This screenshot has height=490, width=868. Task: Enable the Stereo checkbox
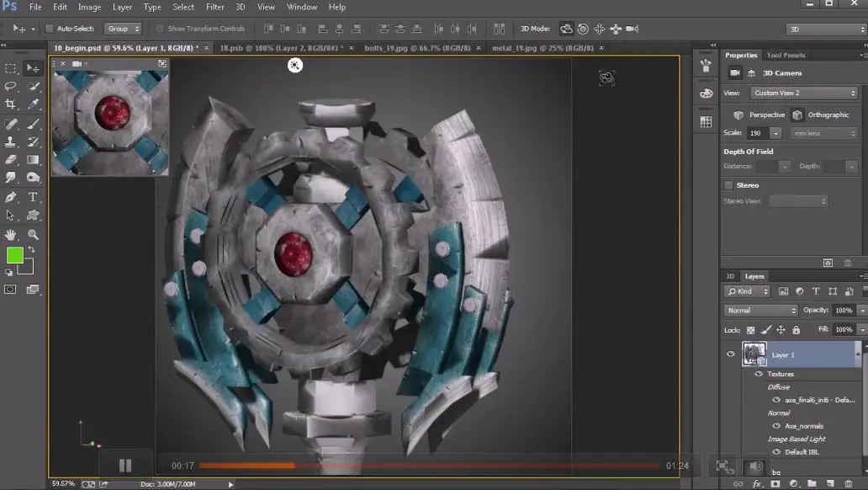[x=728, y=185]
